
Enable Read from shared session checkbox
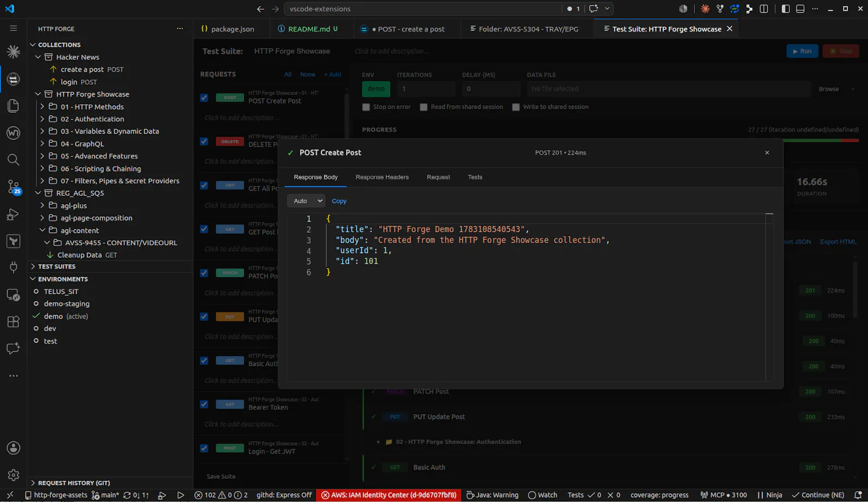pos(424,107)
